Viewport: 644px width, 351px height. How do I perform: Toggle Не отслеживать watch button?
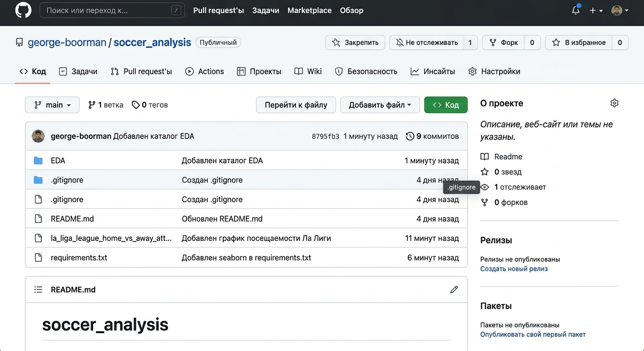[x=427, y=43]
